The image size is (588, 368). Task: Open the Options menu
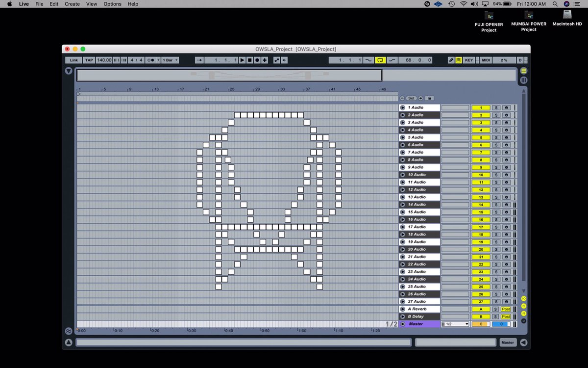(x=112, y=4)
